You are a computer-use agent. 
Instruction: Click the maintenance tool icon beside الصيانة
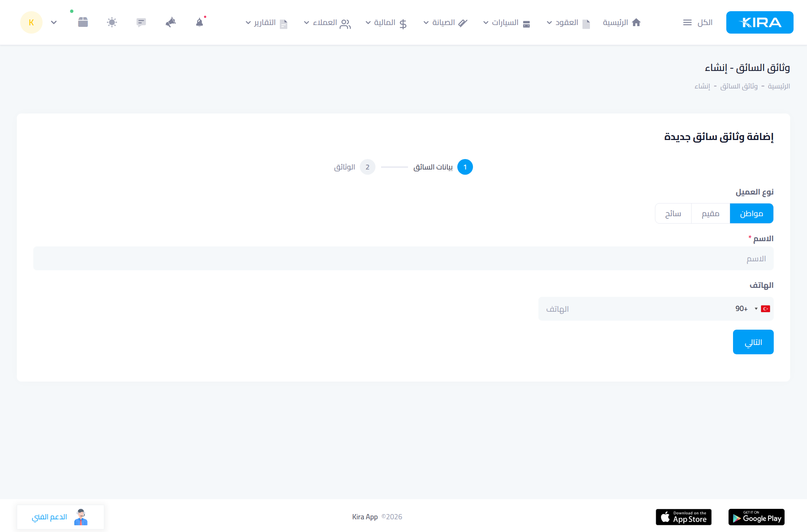463,23
